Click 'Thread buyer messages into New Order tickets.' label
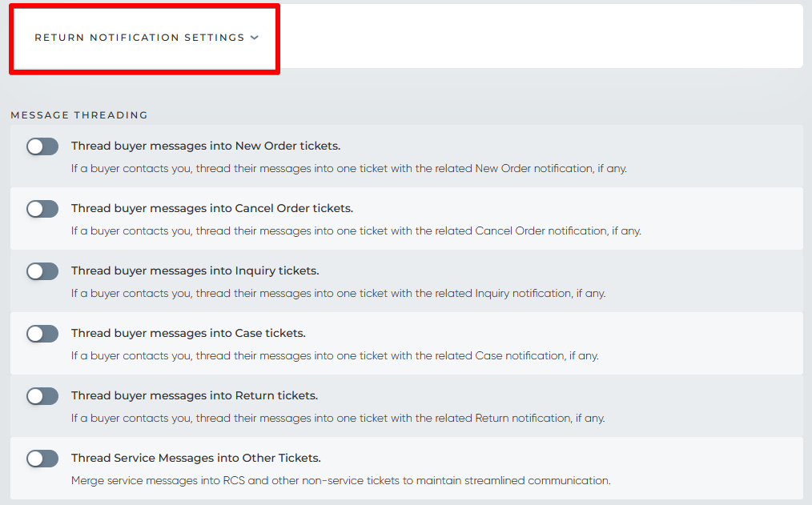This screenshot has height=505, width=812. [206, 146]
